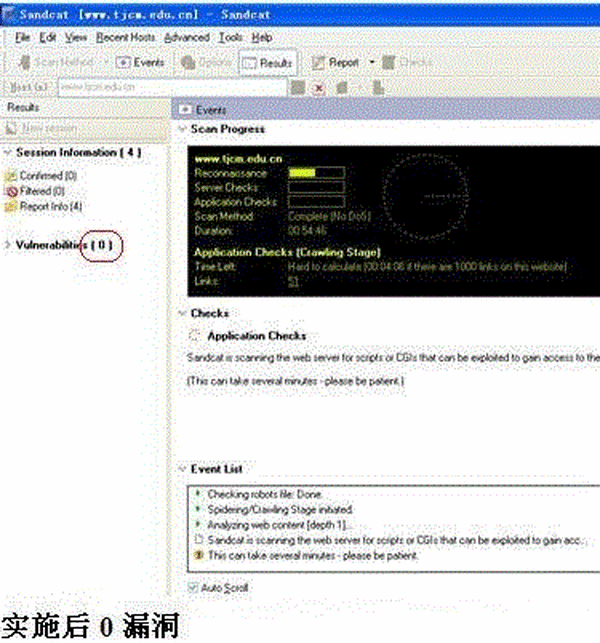Click into the Host(s) address field
The width and height of the screenshot is (600, 643).
click(x=172, y=87)
